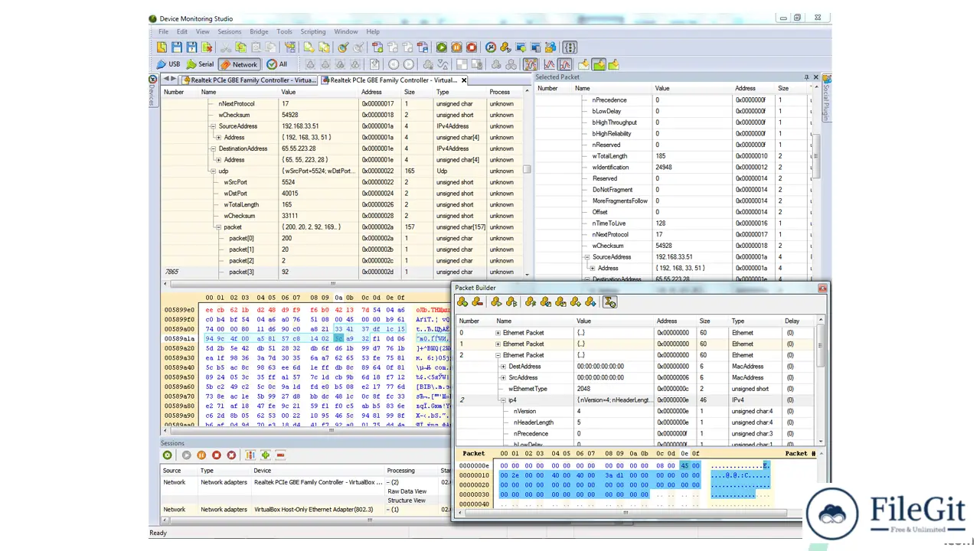Click the last yellow folder icon in second toolbar
980x551 pixels.
coord(613,65)
